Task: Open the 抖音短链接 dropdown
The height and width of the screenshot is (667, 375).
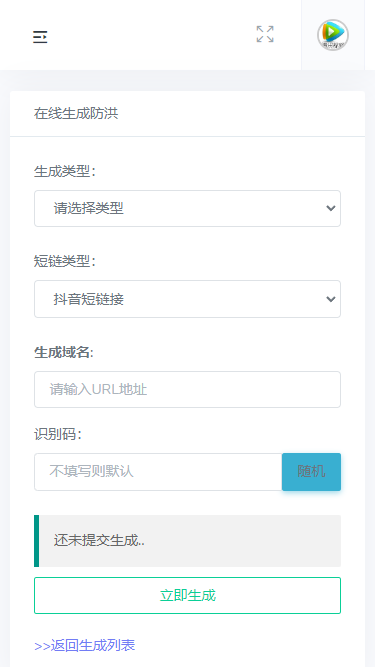Action: pos(188,299)
